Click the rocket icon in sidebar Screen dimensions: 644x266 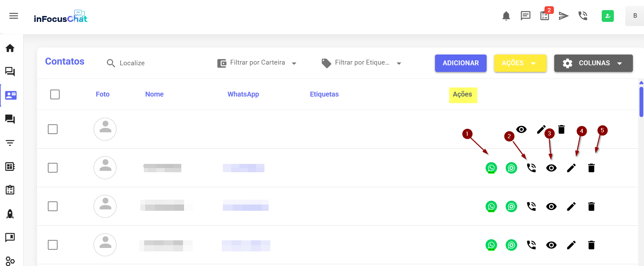pos(10,214)
